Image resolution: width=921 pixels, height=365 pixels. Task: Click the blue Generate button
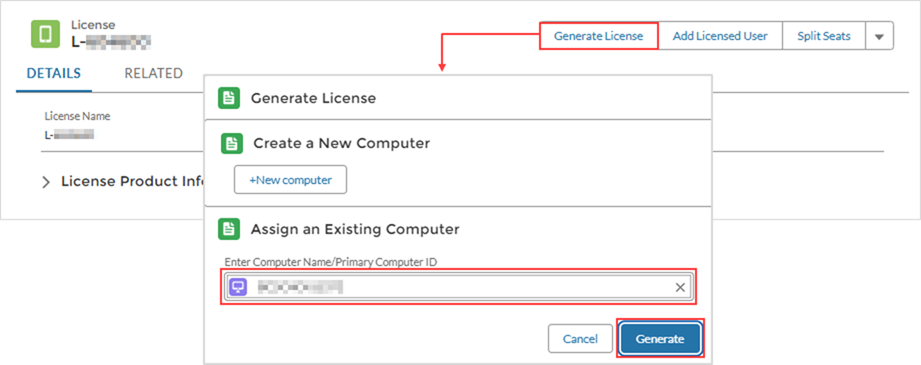pos(660,339)
